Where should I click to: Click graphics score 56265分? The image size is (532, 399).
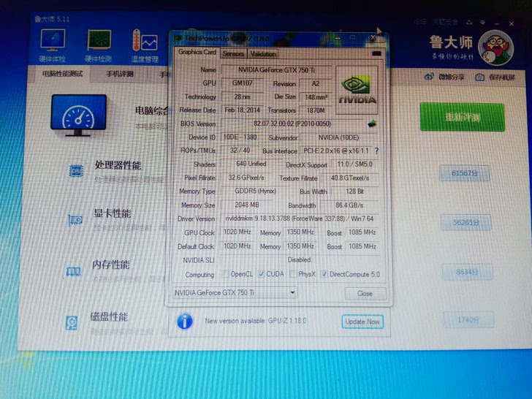tap(465, 223)
